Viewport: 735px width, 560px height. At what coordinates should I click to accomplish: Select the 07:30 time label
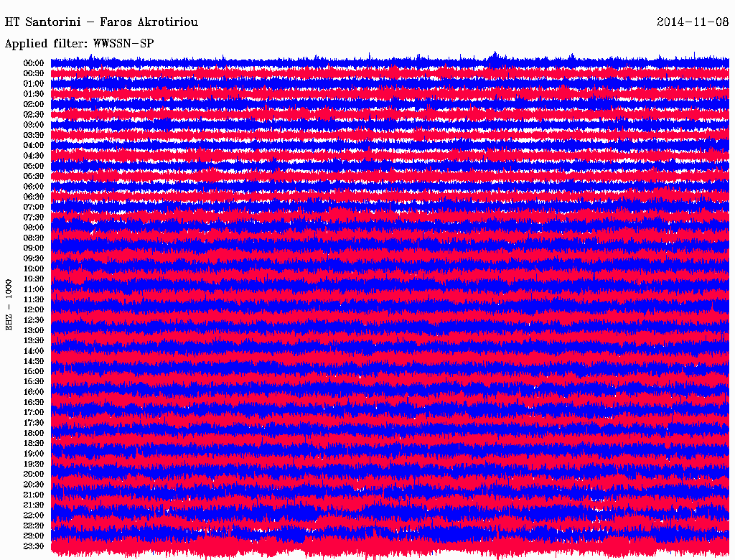pos(34,217)
